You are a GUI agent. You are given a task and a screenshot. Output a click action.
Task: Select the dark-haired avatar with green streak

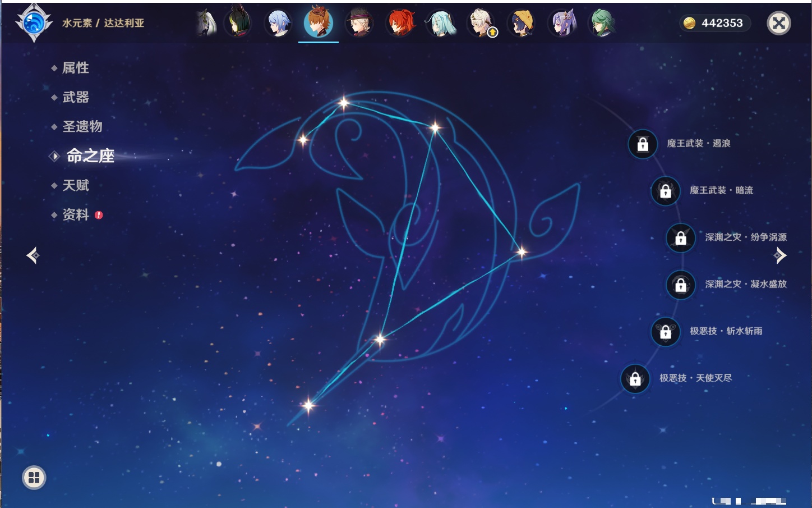point(238,23)
